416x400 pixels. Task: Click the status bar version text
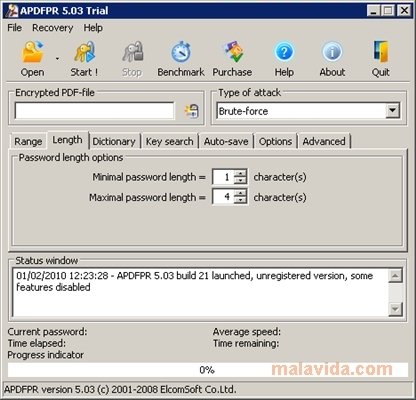tap(120, 389)
